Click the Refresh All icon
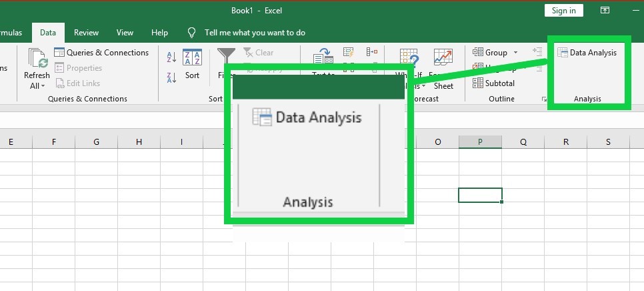Viewport: 644px width, 291px height. tap(38, 58)
